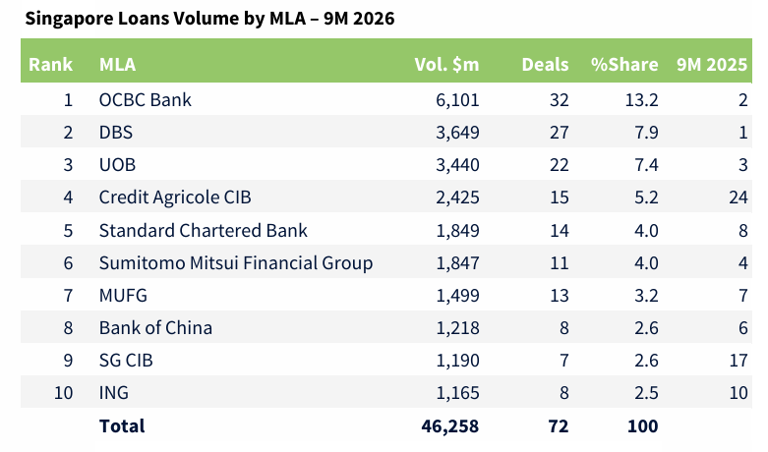The height and width of the screenshot is (452, 768).
Task: Click MUFG share '3.2'
Action: tap(647, 295)
